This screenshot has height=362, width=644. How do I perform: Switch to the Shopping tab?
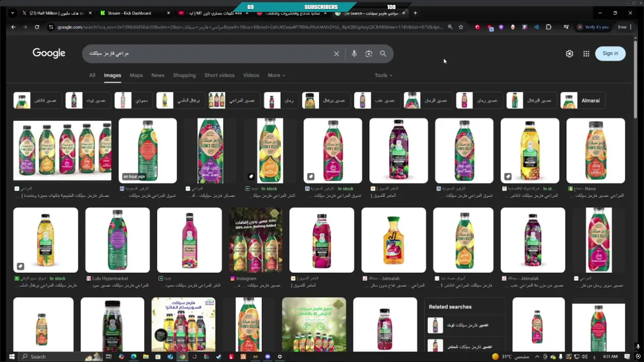coord(184,75)
